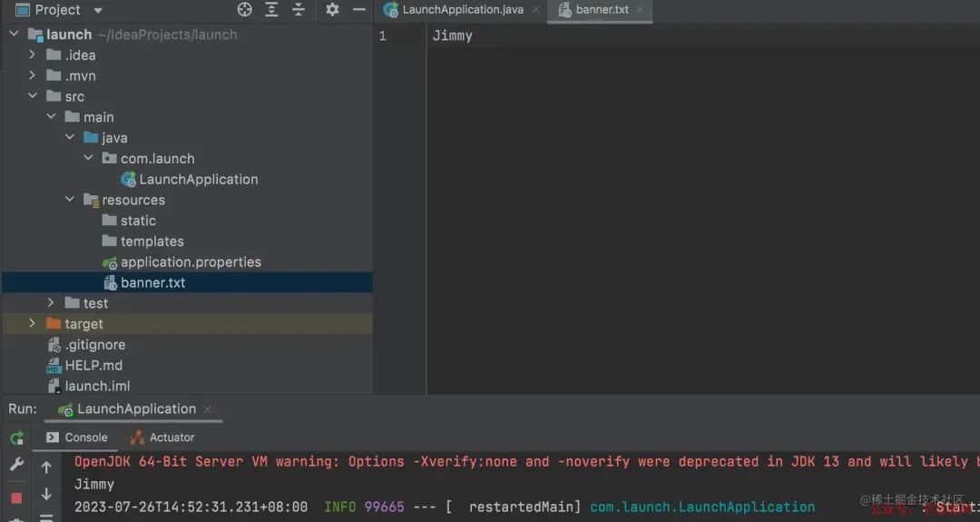Click the Jimmy banner output in the console

93,485
